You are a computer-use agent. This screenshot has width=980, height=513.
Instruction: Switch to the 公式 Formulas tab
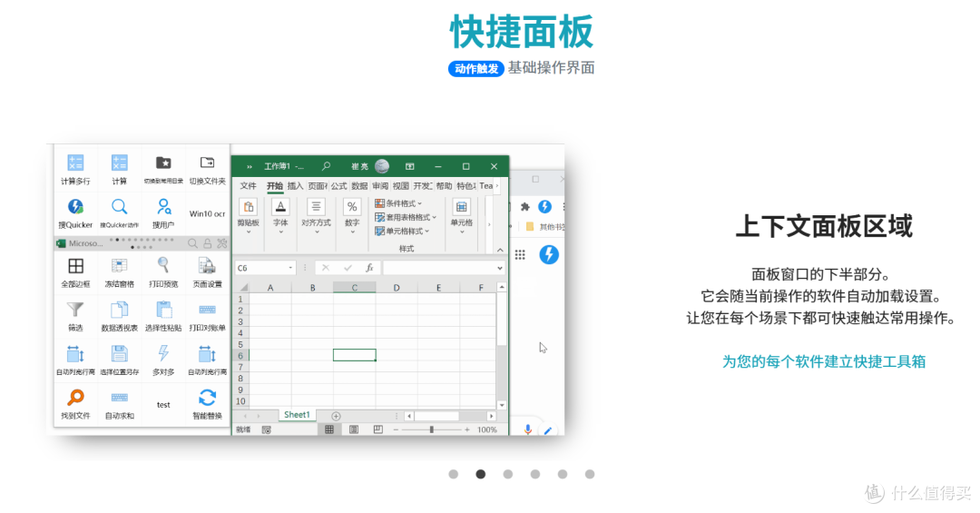[x=338, y=186]
